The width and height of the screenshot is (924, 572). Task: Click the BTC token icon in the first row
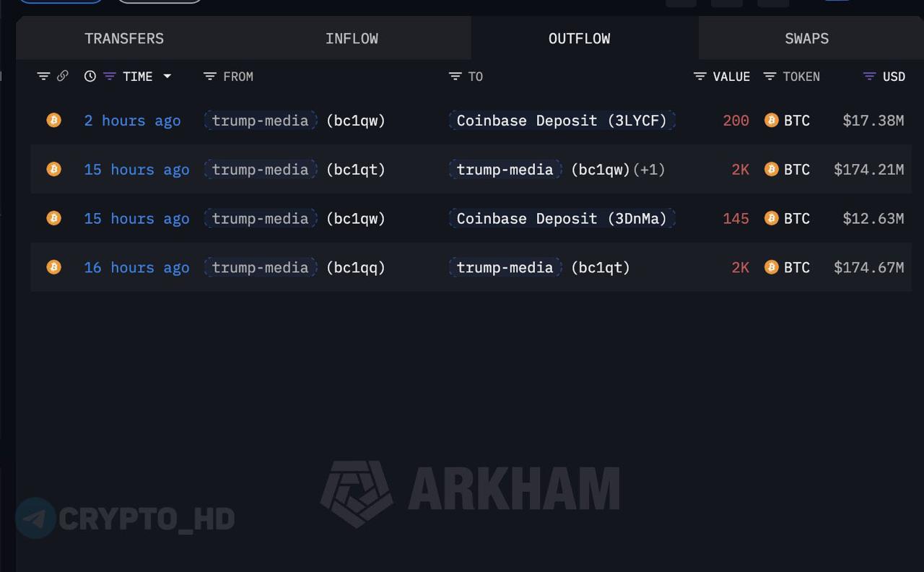coord(772,120)
